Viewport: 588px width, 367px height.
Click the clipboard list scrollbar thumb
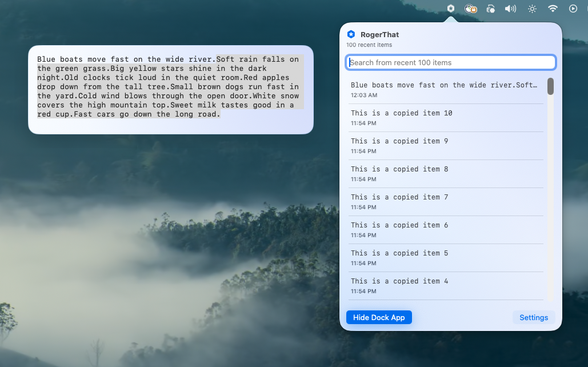click(x=550, y=86)
